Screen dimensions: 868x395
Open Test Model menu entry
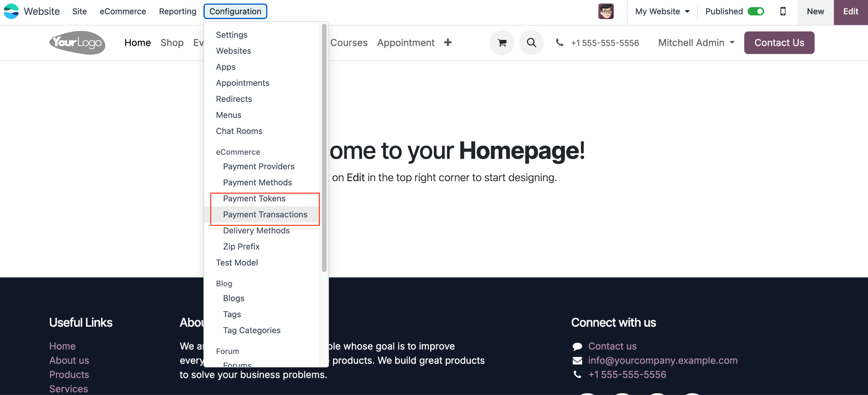click(237, 263)
